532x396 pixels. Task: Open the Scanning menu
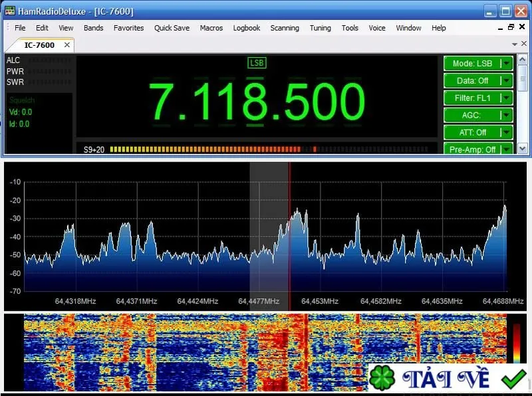click(285, 28)
